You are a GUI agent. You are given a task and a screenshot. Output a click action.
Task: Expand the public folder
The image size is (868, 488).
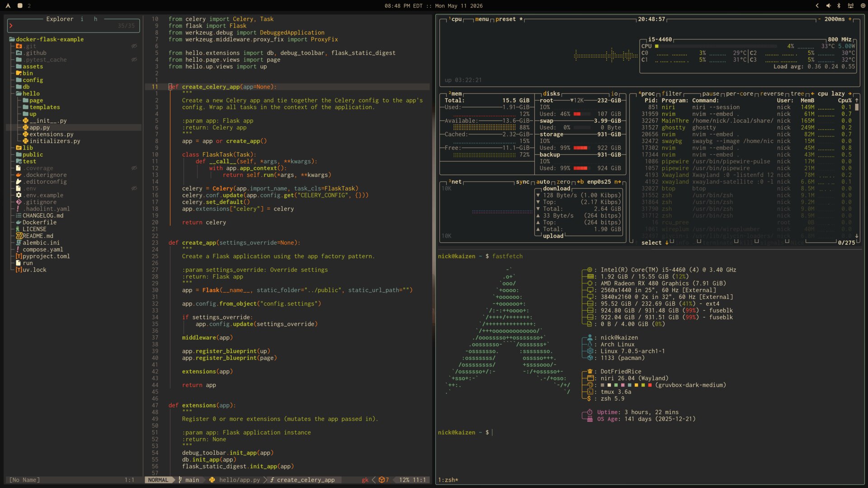coord(29,155)
